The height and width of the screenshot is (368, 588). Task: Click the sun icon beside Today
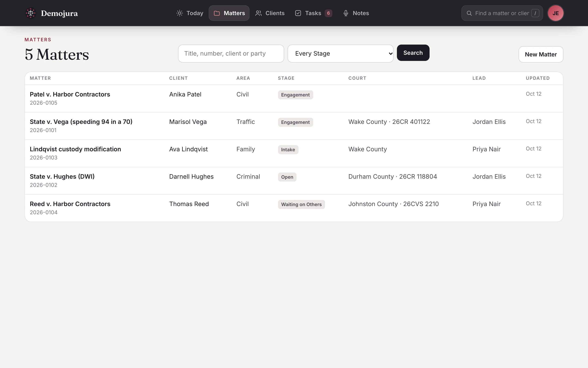pyautogui.click(x=179, y=13)
